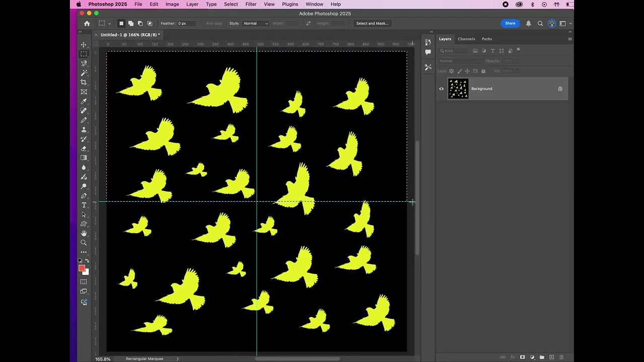Image resolution: width=644 pixels, height=362 pixels.
Task: Select the Crop tool
Action: [84, 82]
